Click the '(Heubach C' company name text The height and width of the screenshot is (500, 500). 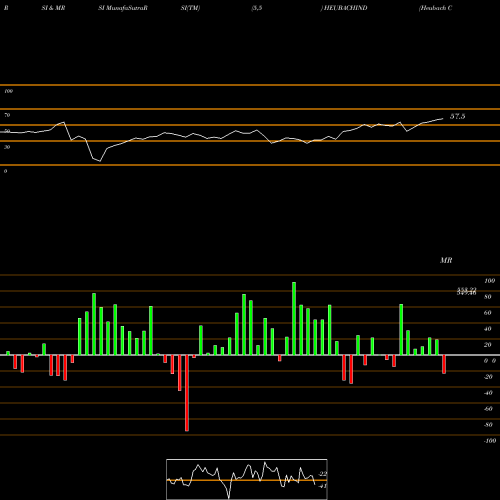435,8
